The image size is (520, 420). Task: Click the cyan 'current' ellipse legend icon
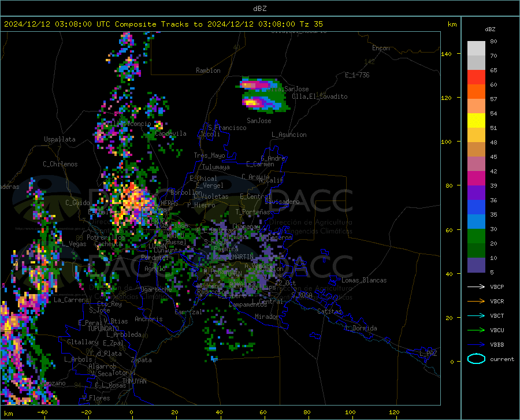click(x=476, y=359)
